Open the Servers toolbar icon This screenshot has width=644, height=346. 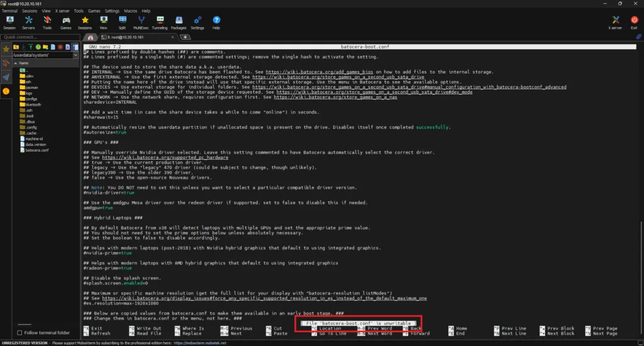click(28, 23)
